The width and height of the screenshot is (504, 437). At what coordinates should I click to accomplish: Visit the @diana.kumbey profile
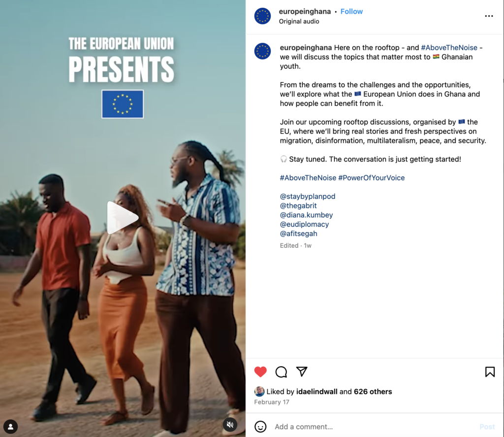(x=306, y=215)
